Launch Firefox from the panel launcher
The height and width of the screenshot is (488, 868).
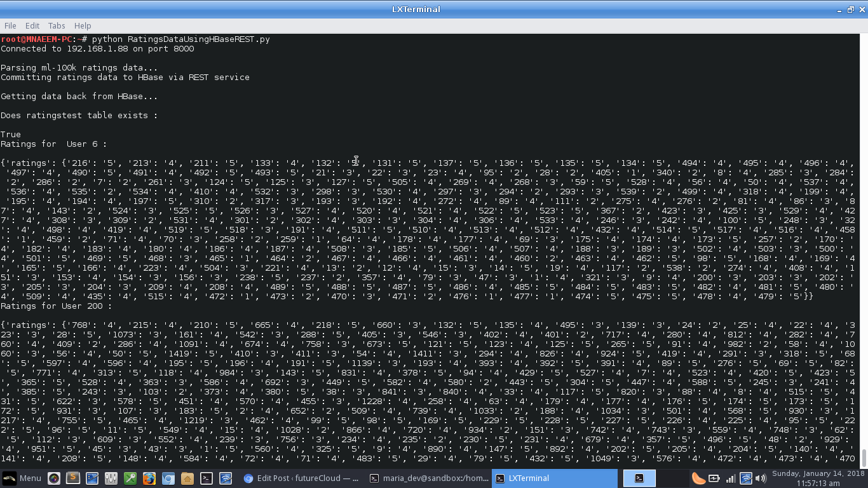[x=149, y=478]
